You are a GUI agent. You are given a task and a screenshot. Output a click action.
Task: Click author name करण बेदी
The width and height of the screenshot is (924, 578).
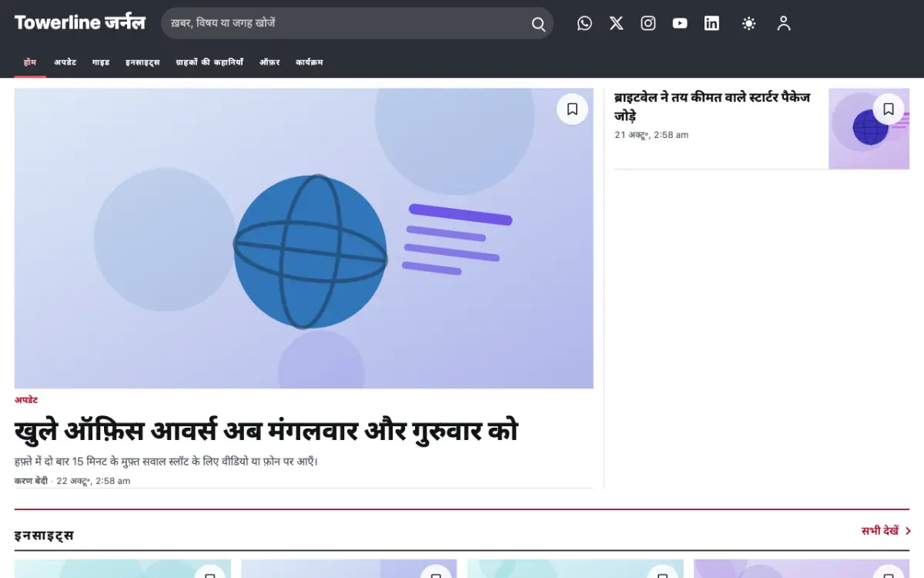pyautogui.click(x=31, y=481)
